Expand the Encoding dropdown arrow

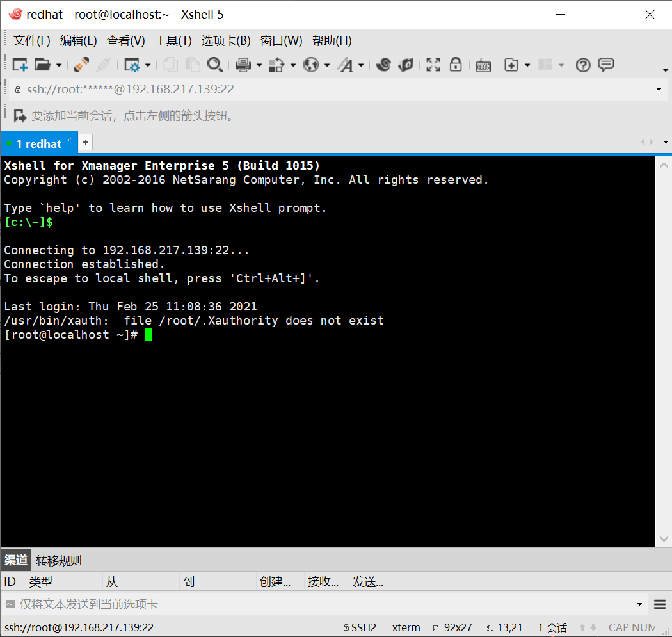(327, 65)
